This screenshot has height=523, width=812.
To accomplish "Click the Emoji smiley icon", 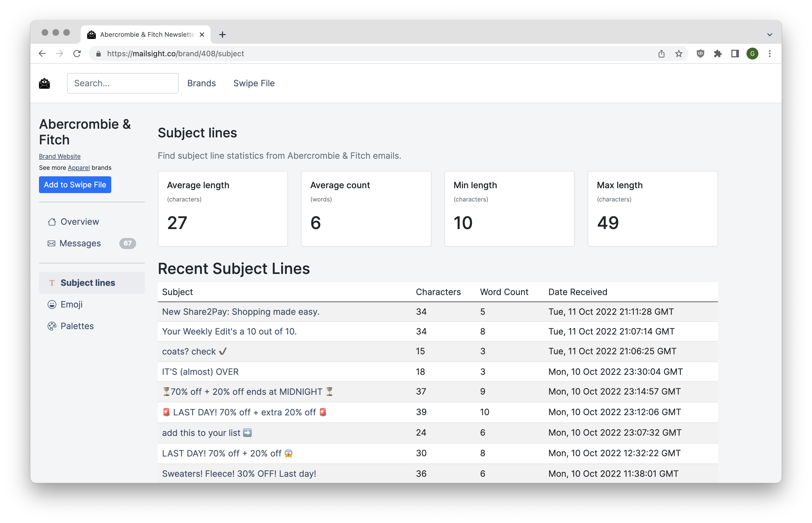I will [x=52, y=304].
